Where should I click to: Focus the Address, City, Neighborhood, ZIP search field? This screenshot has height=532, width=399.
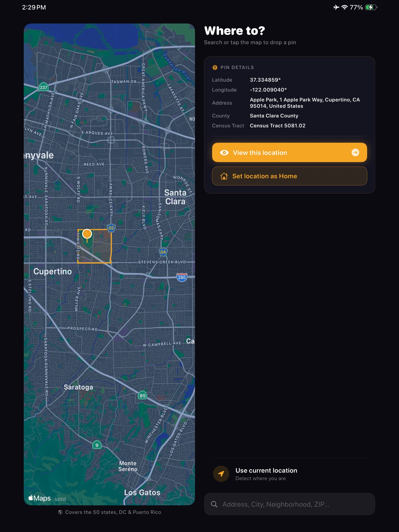(x=290, y=504)
